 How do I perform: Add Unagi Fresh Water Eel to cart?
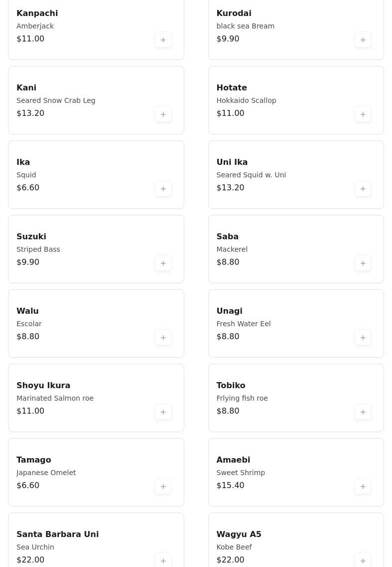[363, 338]
